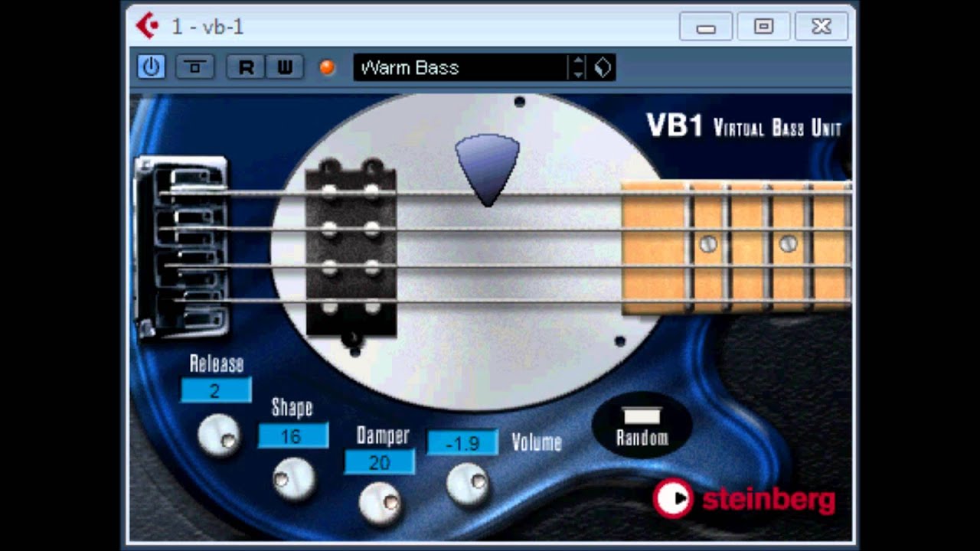
Task: Click the bass fretboard neck
Action: (736, 248)
